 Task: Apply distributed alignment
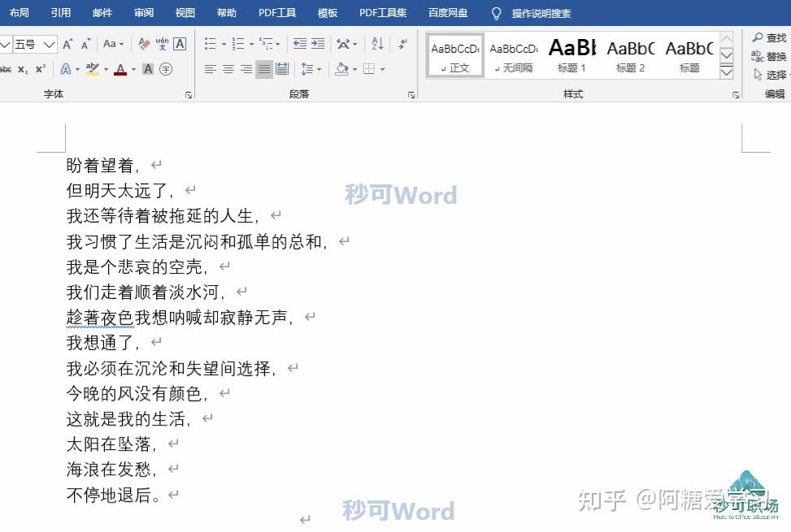click(282, 69)
